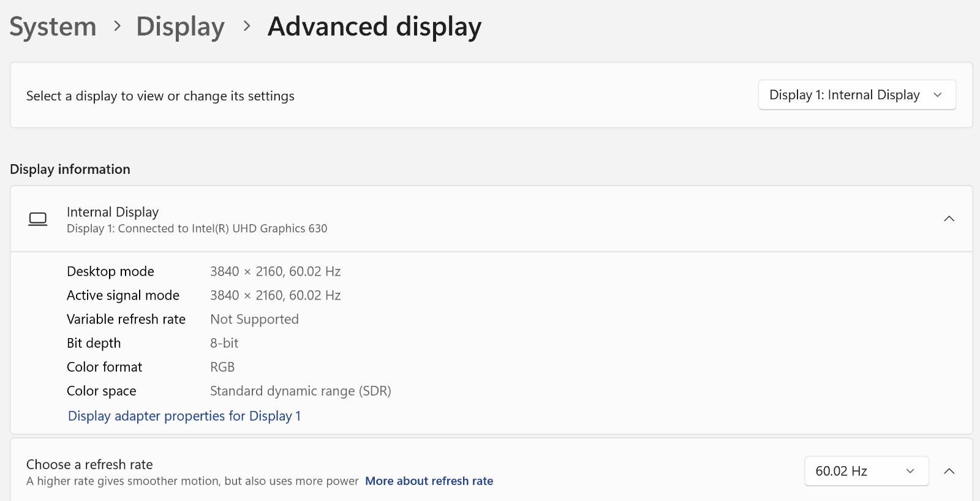Viewport: 980px width, 501px height.
Task: Select the Internal Display header row
Action: pyautogui.click(x=491, y=219)
